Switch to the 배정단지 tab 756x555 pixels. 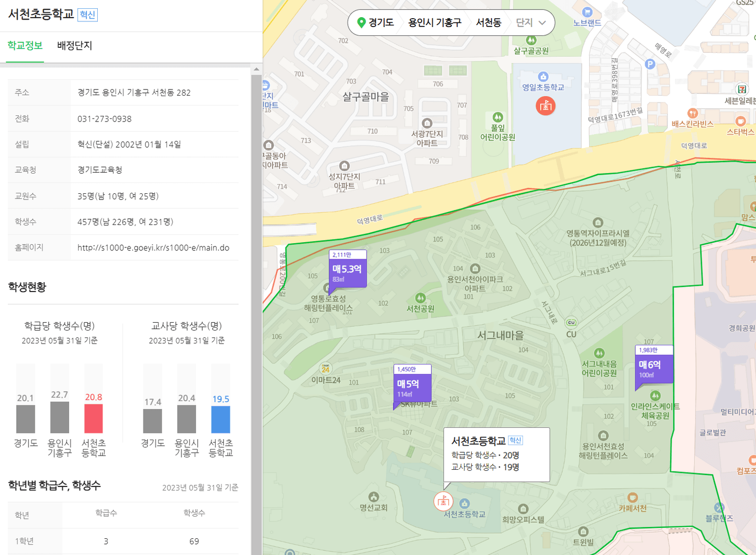point(74,46)
